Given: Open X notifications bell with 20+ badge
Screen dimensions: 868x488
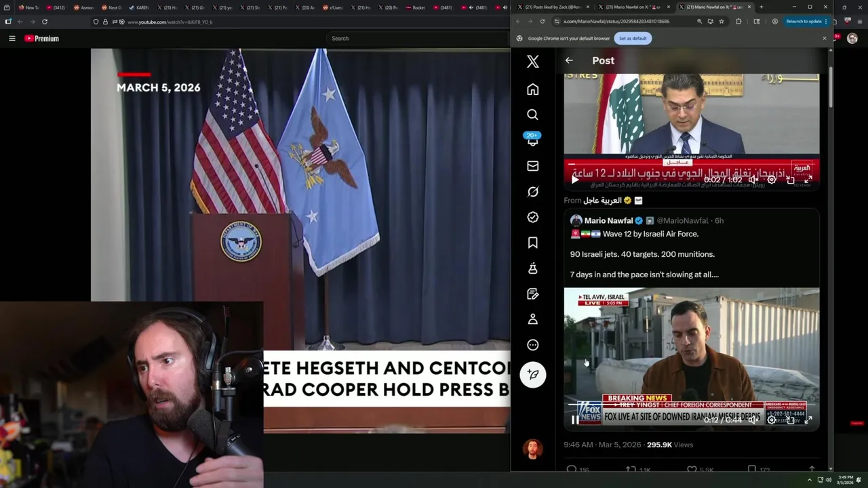Looking at the screenshot, I should point(533,140).
